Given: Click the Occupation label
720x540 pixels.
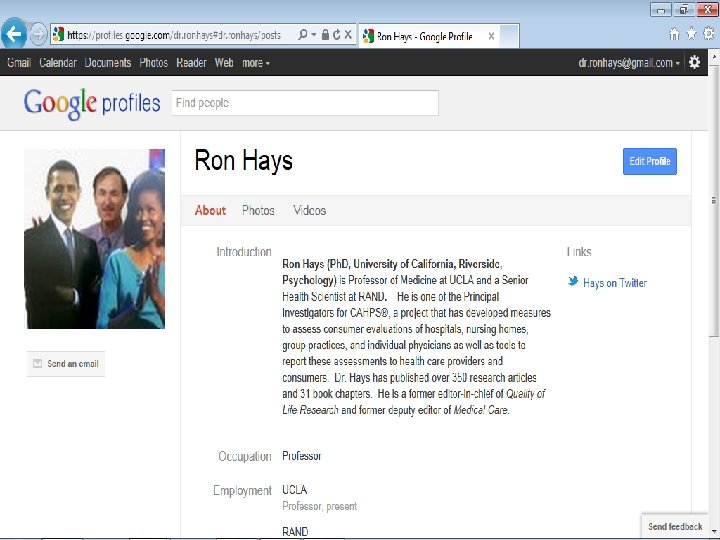Looking at the screenshot, I should click(245, 456).
